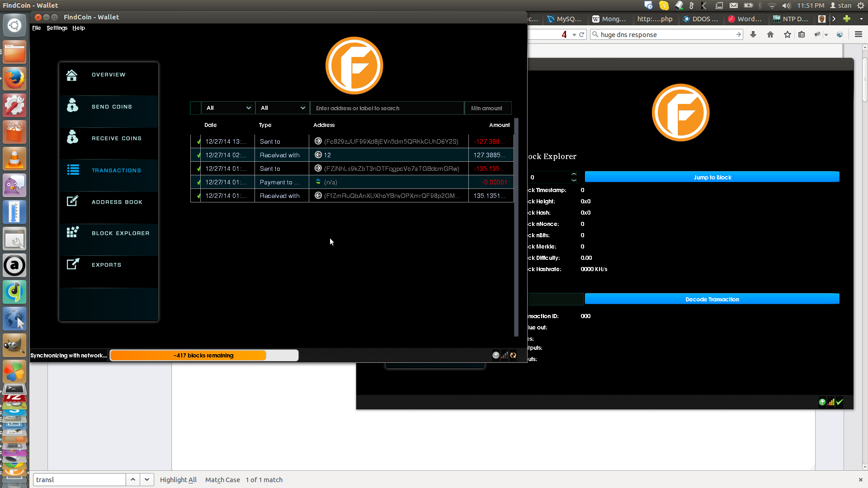Close the find bar
Viewport: 868px width, 488px height.
[860, 480]
